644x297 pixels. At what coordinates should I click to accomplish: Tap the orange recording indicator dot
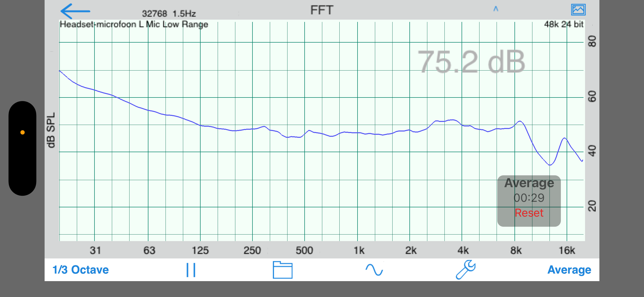(22, 132)
